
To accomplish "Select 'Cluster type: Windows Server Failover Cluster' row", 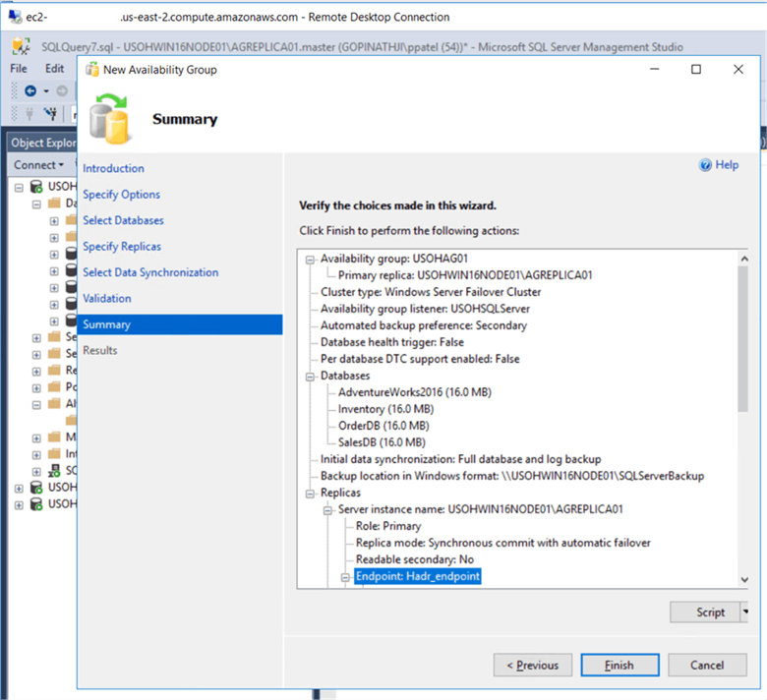I will (431, 292).
